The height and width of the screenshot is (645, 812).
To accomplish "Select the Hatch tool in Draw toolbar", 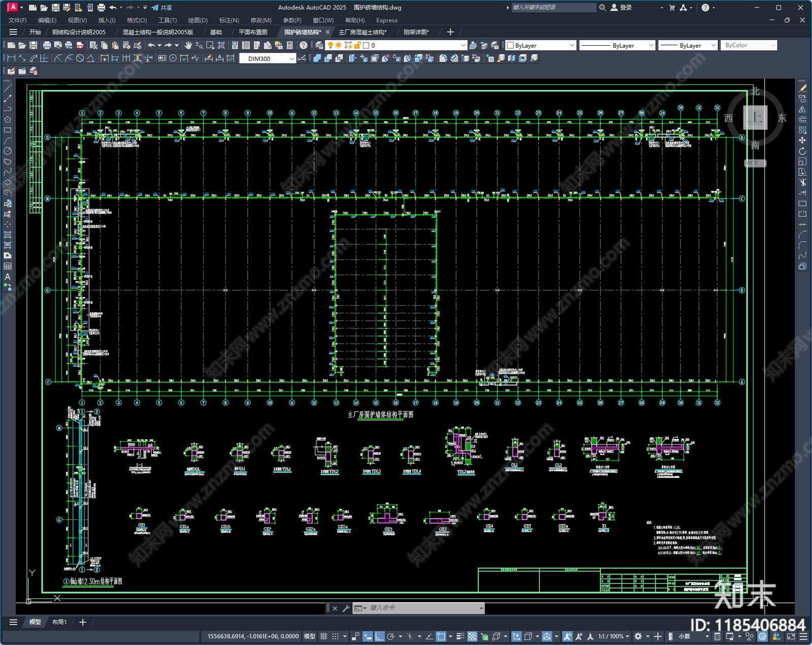I will tap(8, 235).
